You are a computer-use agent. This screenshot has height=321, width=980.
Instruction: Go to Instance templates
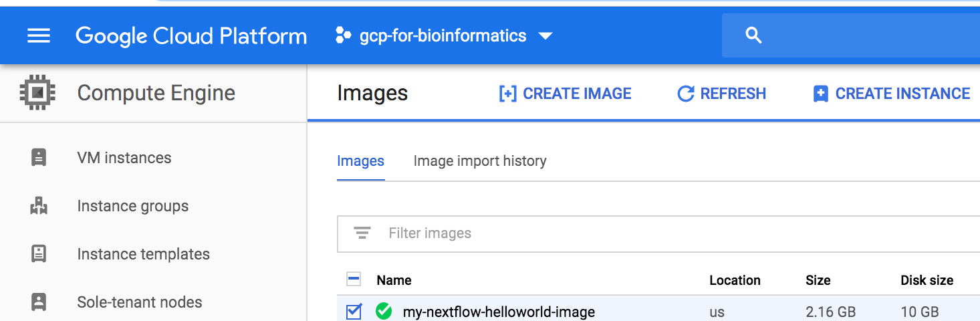(144, 254)
